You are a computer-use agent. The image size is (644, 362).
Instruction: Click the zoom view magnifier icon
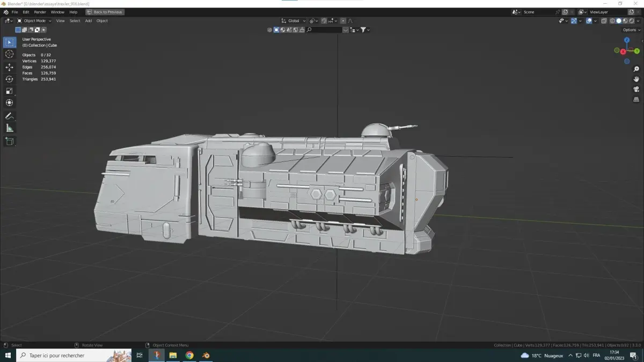point(636,69)
